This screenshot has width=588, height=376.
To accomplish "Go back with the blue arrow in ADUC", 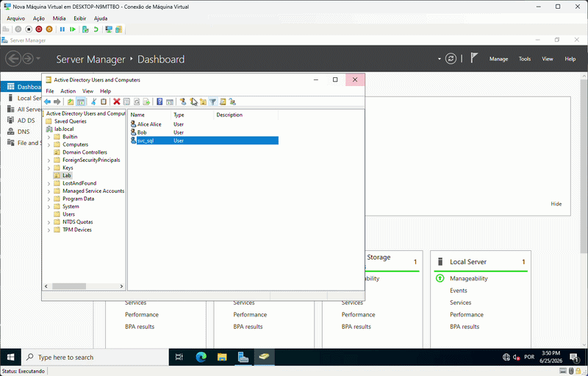I will click(x=47, y=102).
